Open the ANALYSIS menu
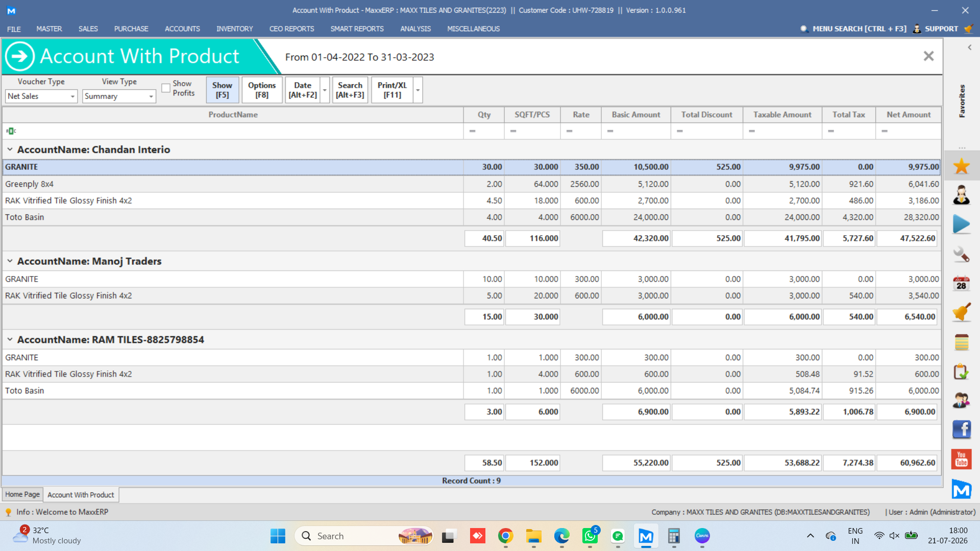 coord(415,29)
